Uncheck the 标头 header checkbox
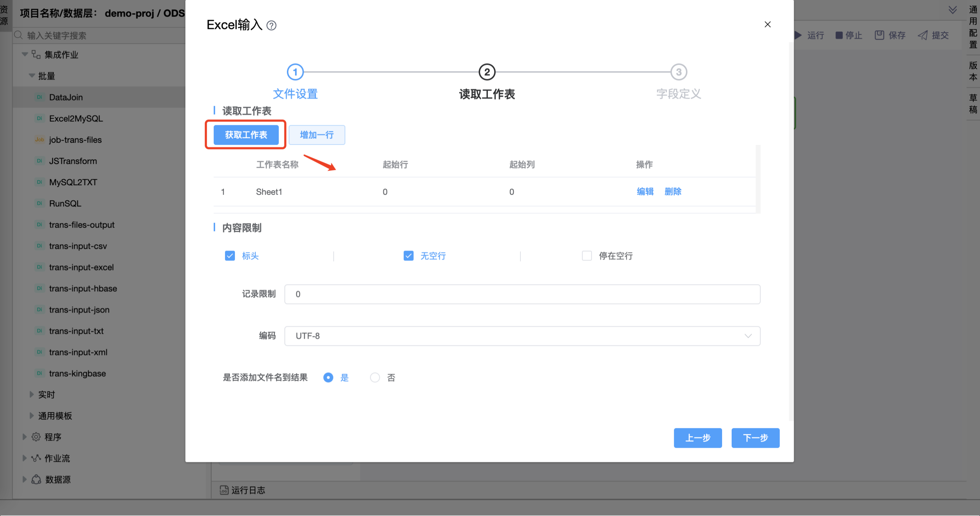This screenshot has height=516, width=980. 230,256
